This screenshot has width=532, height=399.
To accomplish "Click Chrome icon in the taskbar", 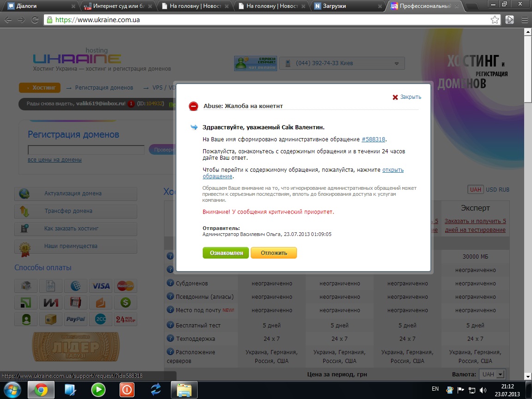I will point(41,390).
